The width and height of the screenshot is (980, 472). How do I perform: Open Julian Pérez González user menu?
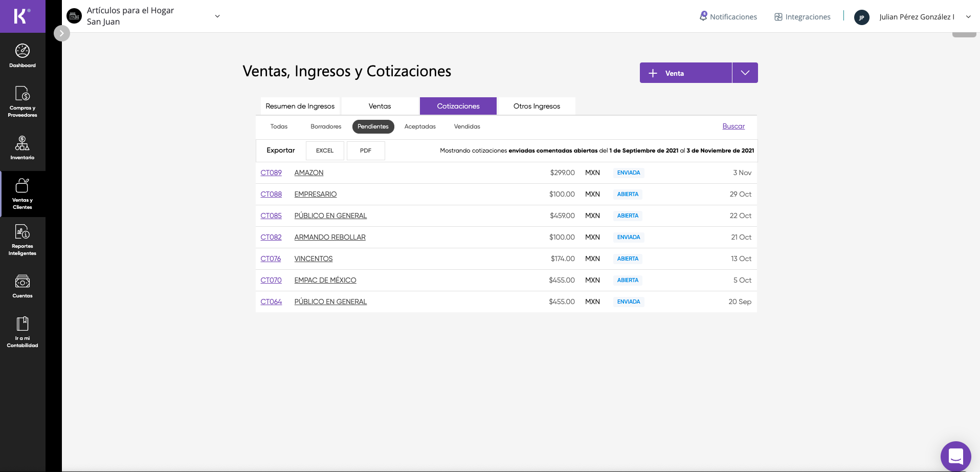(913, 17)
